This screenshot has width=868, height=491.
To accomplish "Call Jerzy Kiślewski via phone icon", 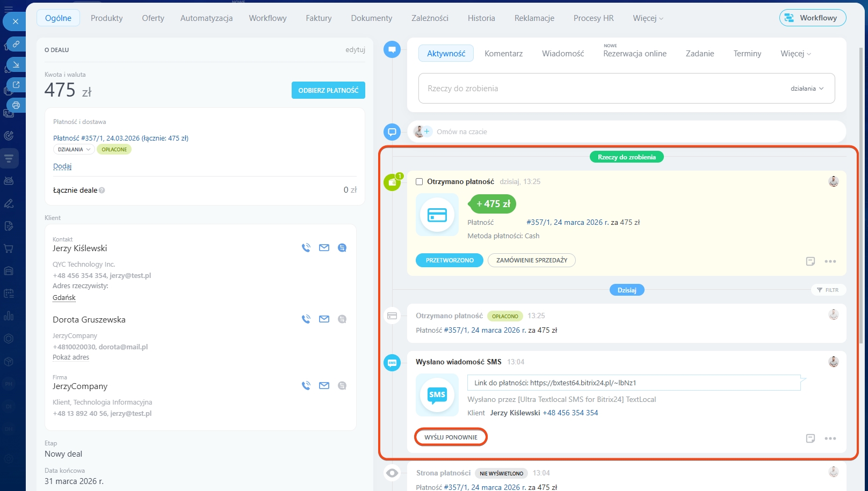I will [306, 248].
